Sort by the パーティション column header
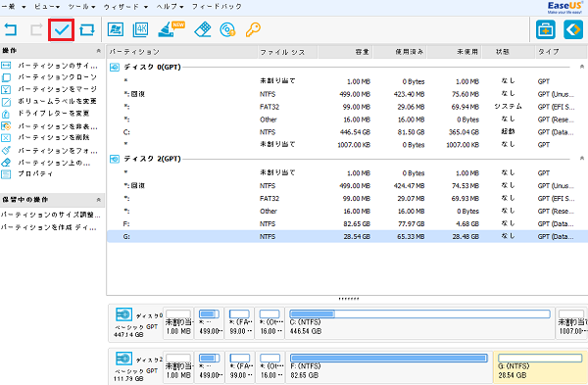The width and height of the screenshot is (588, 385). click(x=182, y=52)
